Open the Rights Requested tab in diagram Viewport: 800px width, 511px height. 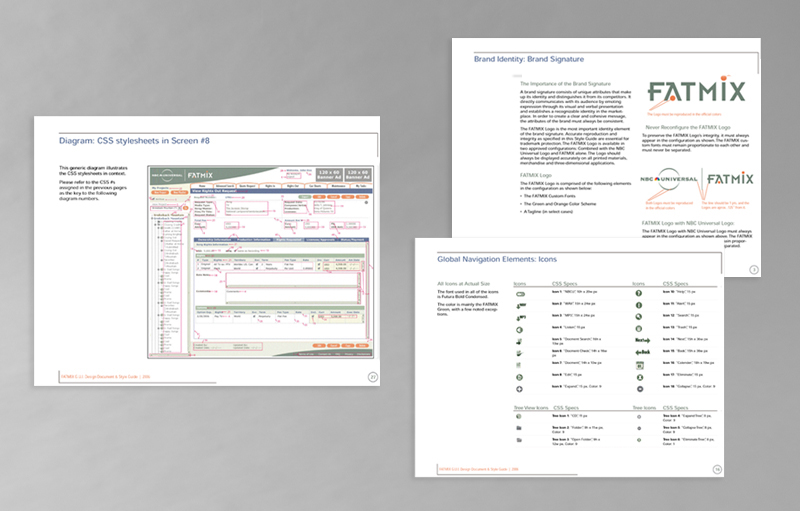(x=289, y=240)
